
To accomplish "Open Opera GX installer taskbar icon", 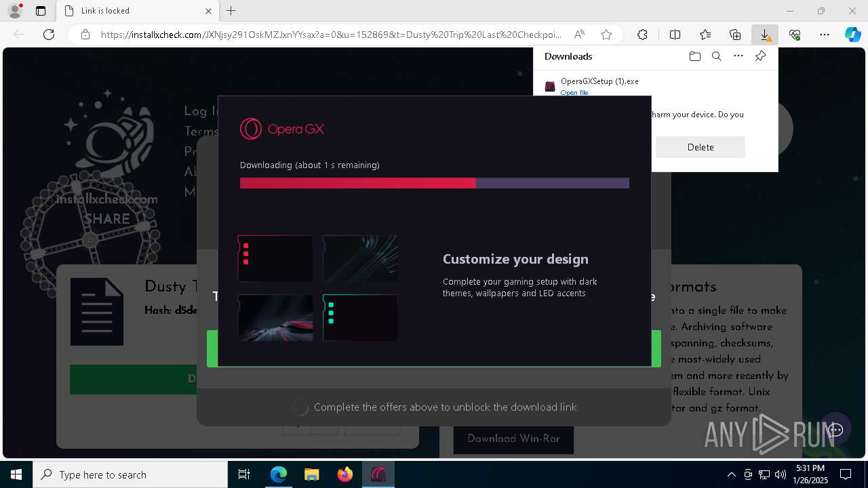I will pos(378,474).
